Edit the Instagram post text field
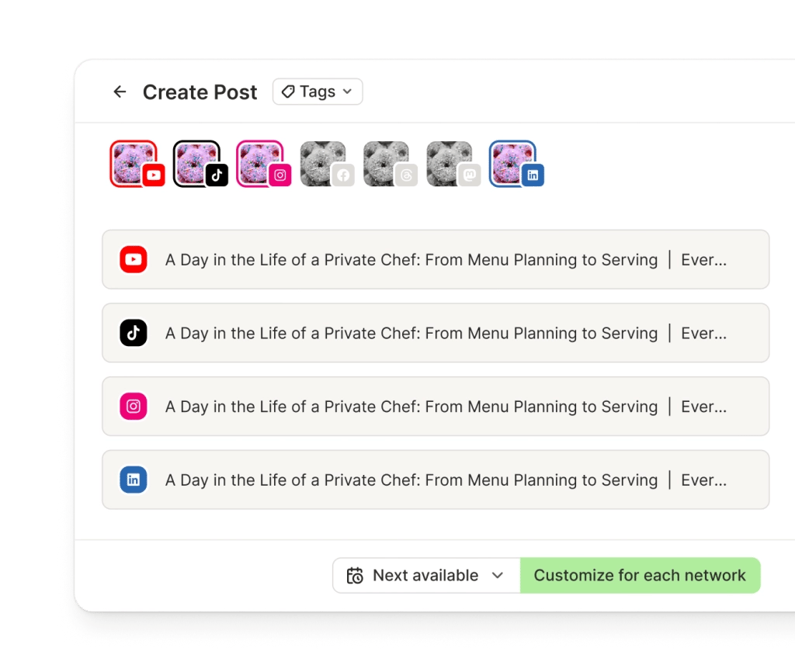This screenshot has height=672, width=795. point(436,407)
